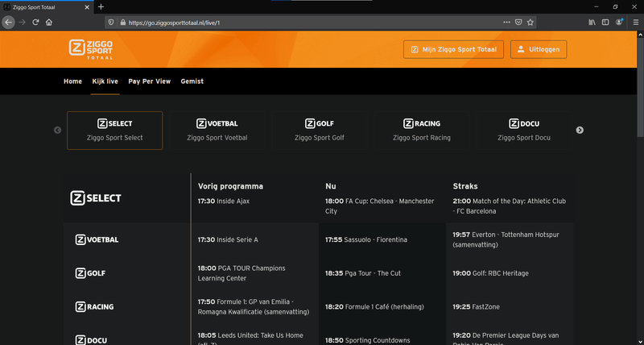The width and height of the screenshot is (644, 345).
Task: Open Mijn Ziggo Sport Totaal account page
Action: [453, 49]
